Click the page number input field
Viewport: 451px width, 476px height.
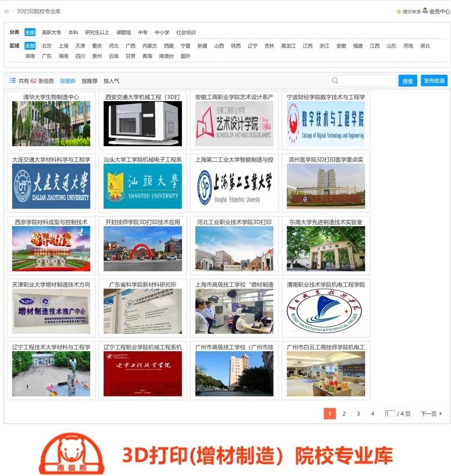click(390, 414)
